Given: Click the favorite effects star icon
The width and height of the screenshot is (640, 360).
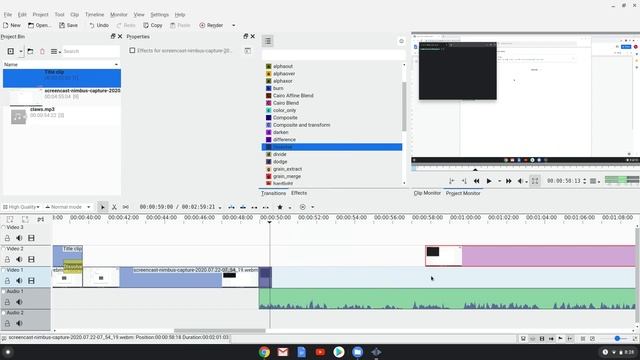Looking at the screenshot, I should pos(280,207).
